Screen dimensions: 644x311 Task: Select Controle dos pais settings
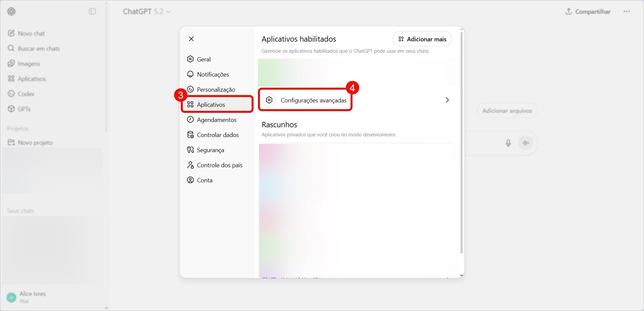(219, 165)
